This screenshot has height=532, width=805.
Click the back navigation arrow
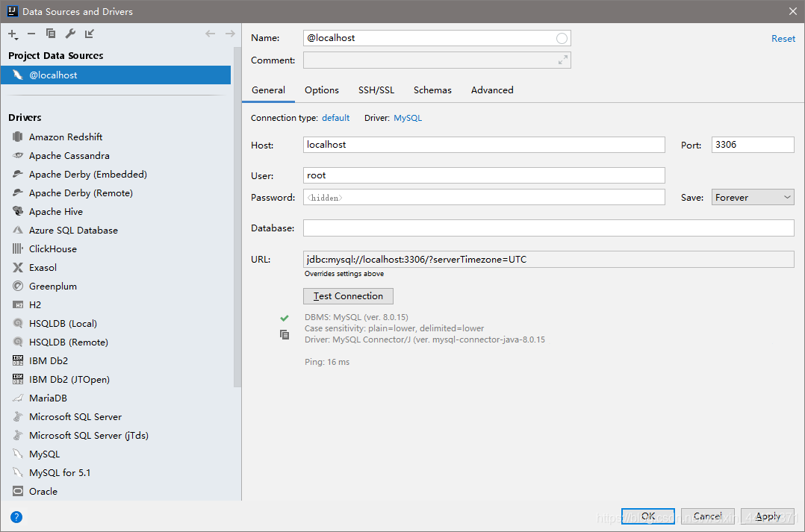coord(209,33)
